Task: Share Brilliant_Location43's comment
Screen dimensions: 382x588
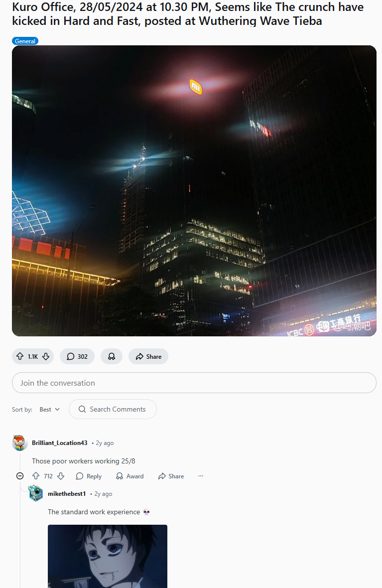Action: [171, 476]
